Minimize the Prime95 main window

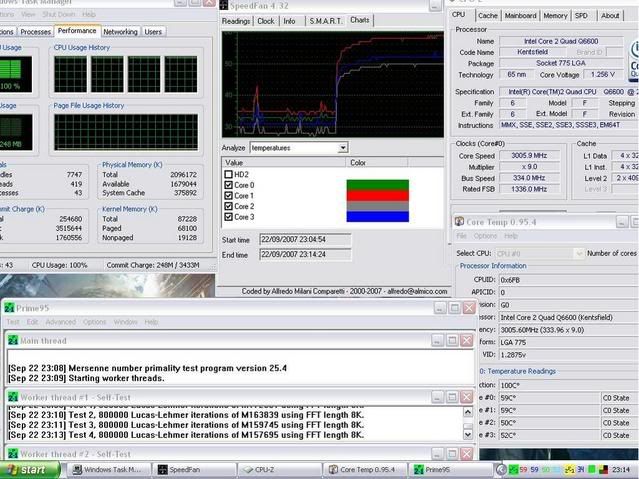440,308
